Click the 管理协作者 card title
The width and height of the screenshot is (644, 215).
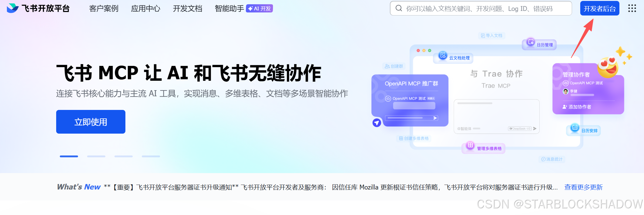tap(576, 75)
